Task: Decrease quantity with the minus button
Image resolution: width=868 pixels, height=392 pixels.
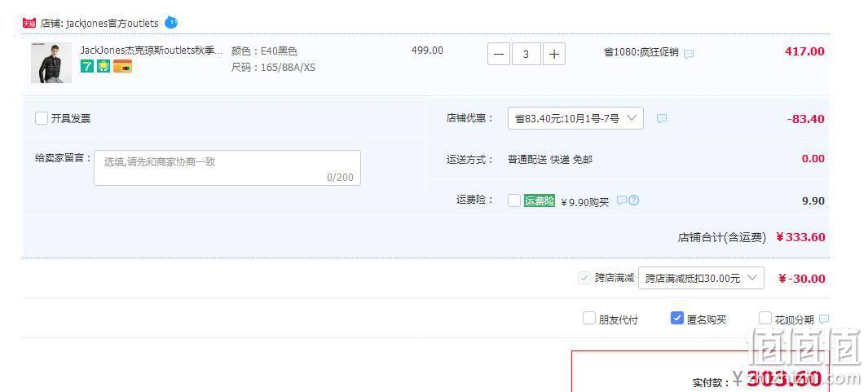Action: click(x=499, y=55)
